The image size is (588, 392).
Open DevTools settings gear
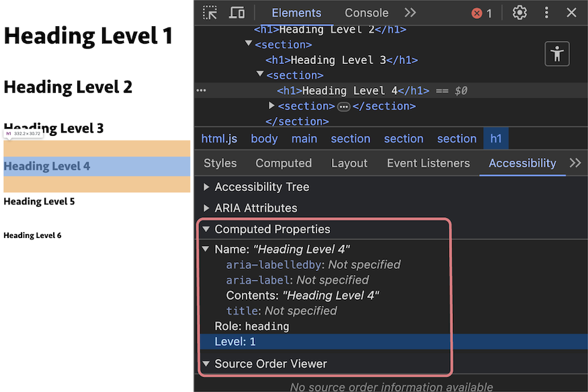tap(519, 13)
